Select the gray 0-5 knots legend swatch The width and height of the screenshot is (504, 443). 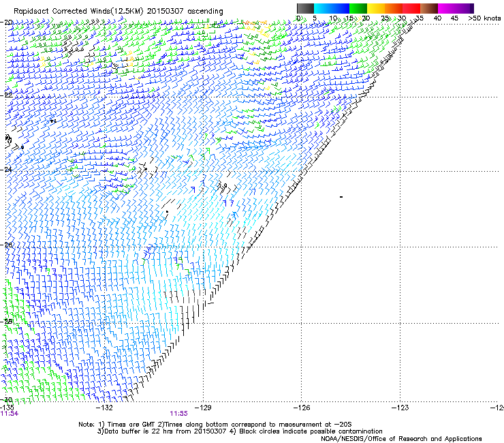[305, 8]
